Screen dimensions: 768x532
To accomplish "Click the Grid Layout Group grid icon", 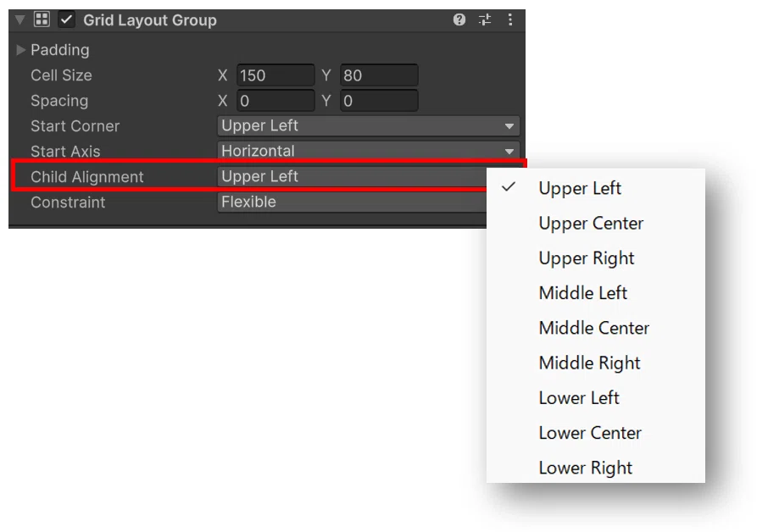I will [42, 19].
